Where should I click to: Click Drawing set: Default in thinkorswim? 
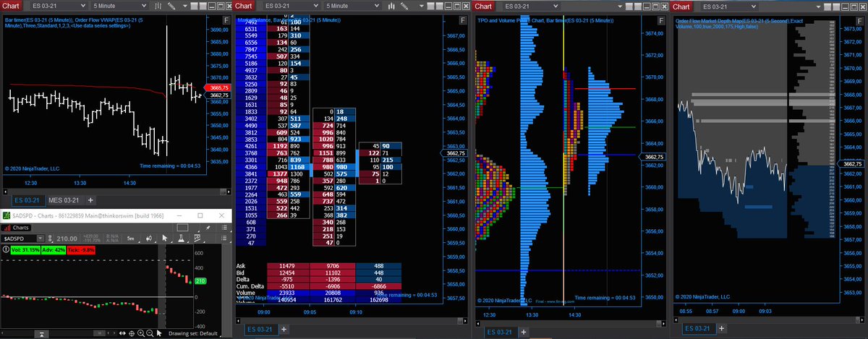point(193,333)
